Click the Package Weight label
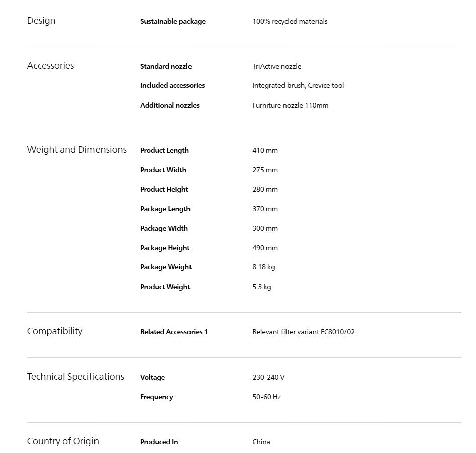The width and height of the screenshot is (476, 453). (166, 267)
